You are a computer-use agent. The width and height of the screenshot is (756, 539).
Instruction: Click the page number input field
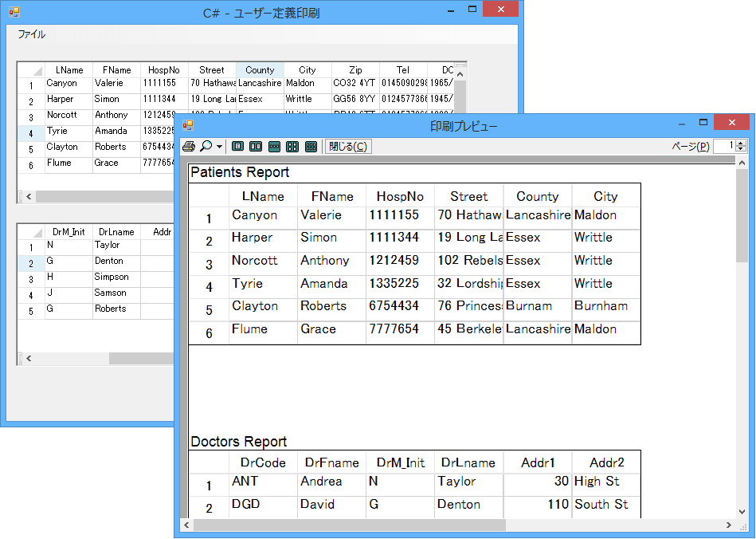pos(724,146)
